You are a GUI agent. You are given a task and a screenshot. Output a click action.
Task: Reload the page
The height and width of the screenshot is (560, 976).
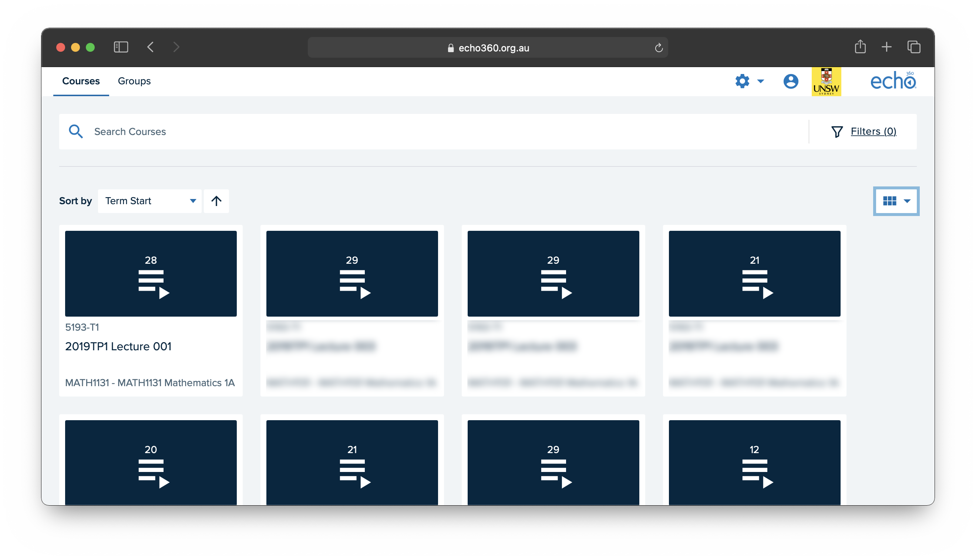[659, 48]
